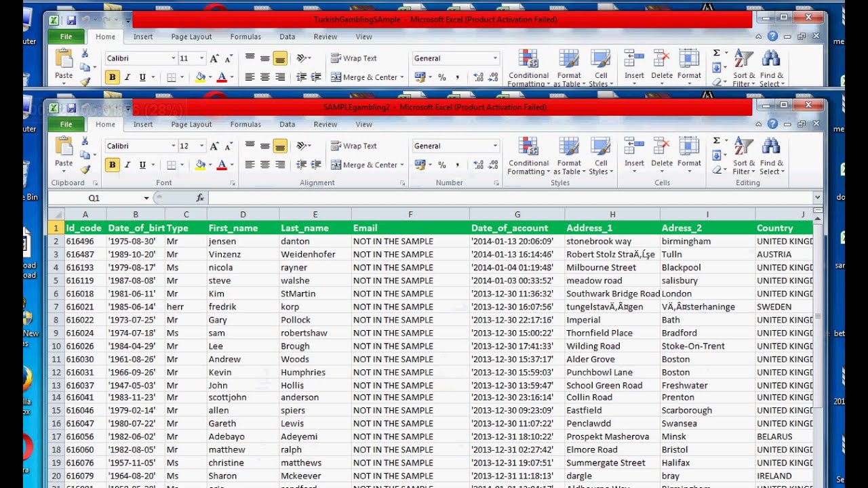Viewport: 868px width, 488px height.
Task: Click the formula bar input area
Action: [x=510, y=198]
